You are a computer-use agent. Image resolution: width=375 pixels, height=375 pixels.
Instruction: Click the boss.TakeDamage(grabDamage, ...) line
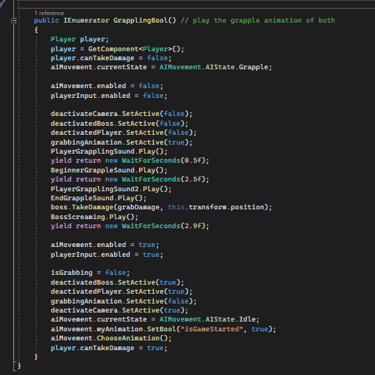[x=161, y=207]
